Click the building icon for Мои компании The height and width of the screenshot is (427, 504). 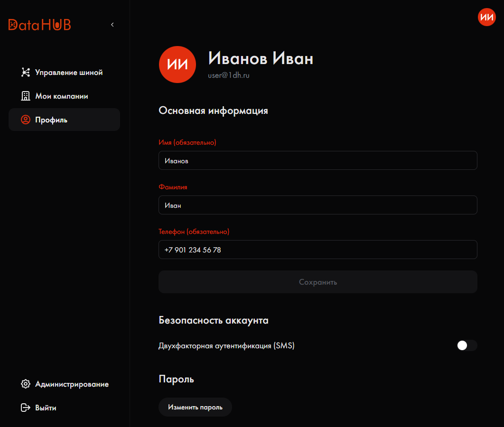pos(26,96)
